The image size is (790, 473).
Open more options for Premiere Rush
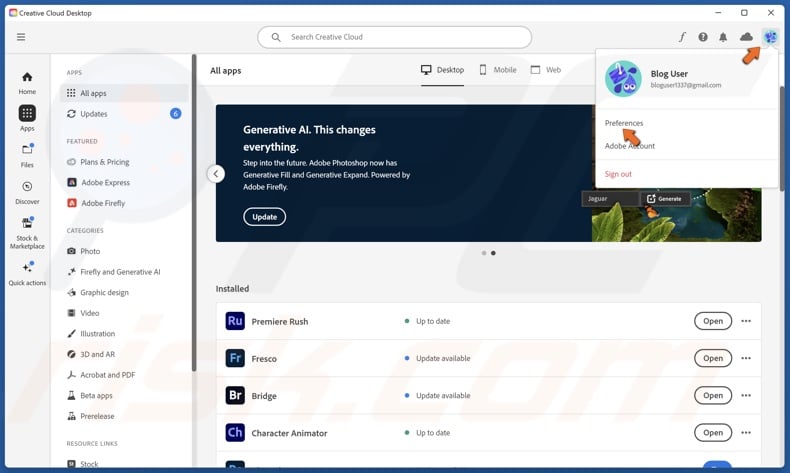pyautogui.click(x=746, y=321)
